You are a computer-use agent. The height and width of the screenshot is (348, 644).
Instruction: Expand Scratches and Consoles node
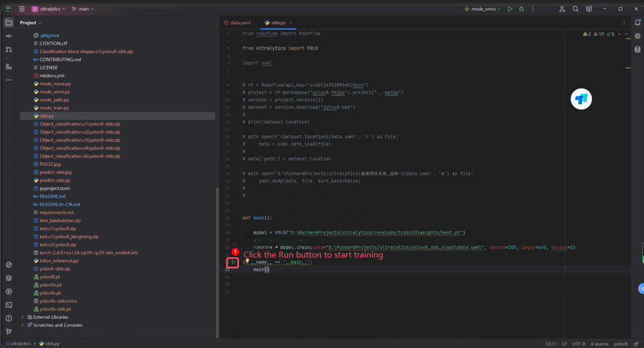22,325
